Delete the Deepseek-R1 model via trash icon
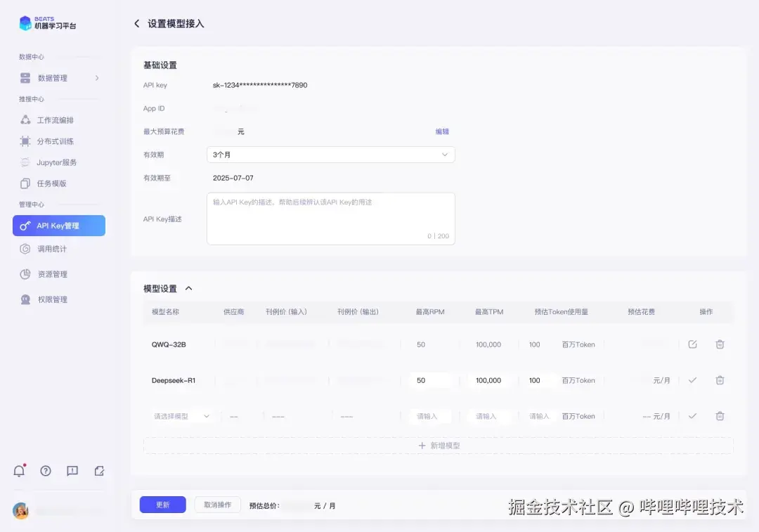Screen dimensions: 759x532 (x=720, y=380)
